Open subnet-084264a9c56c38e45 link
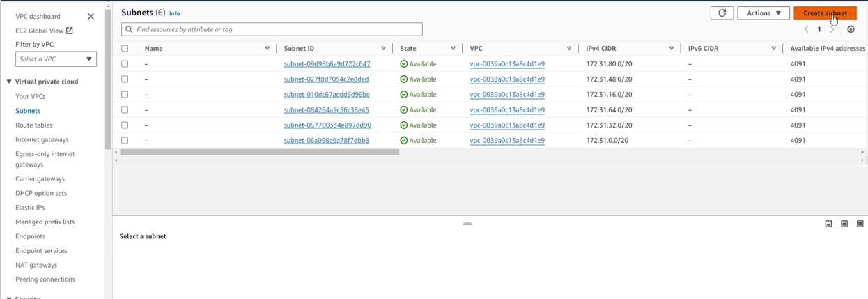Screen dimensions: 868x299 pos(326,110)
